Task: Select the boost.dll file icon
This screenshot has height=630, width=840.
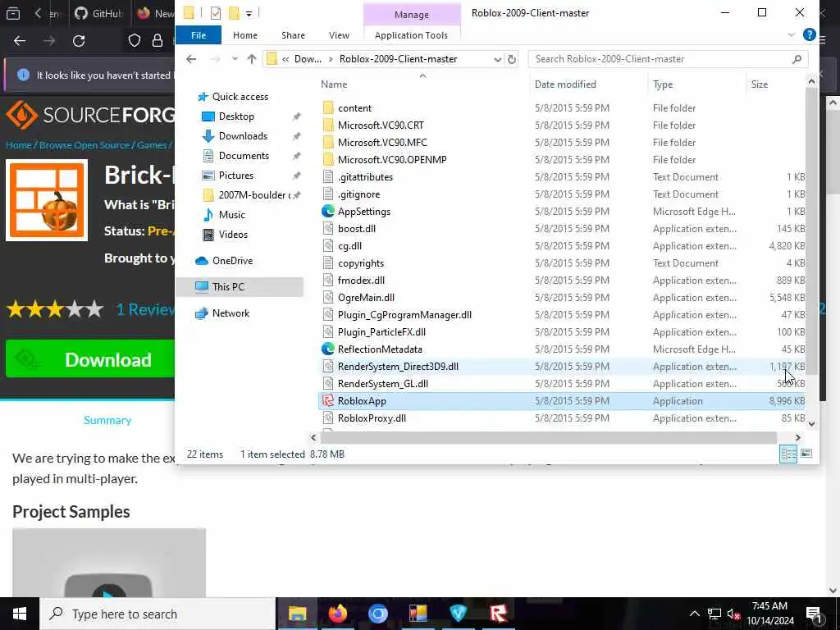Action: click(x=328, y=228)
